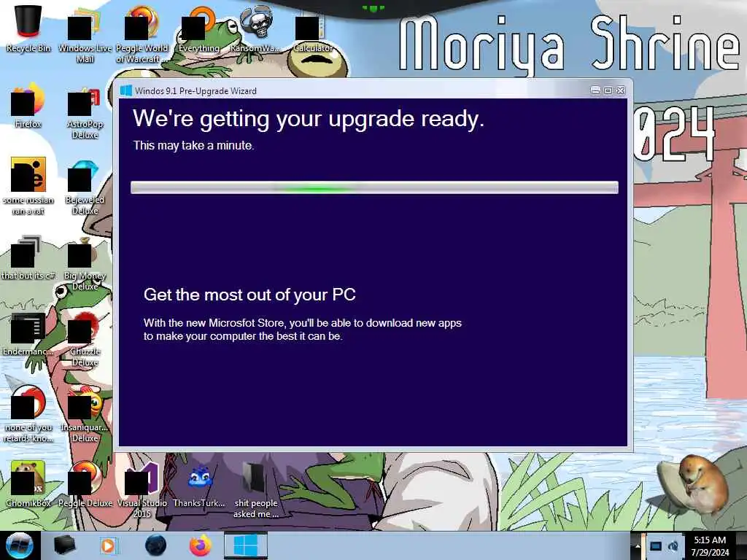Image resolution: width=747 pixels, height=560 pixels.
Task: Click the wizard title bar Windows logo
Action: (125, 90)
